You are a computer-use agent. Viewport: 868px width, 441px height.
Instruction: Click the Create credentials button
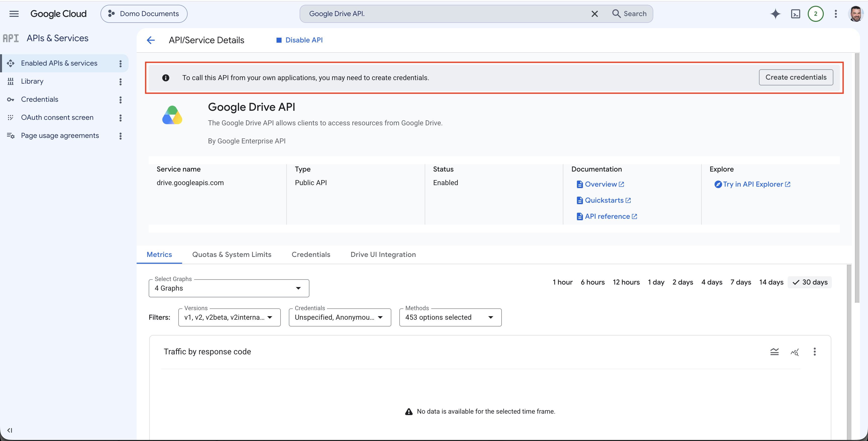coord(796,77)
